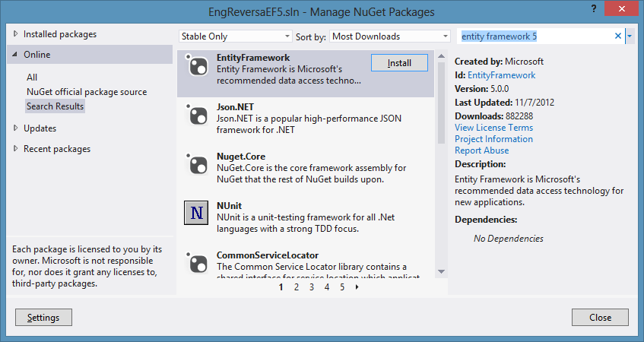Expand the Updates node
Viewport: 644px width, 342px height.
16,128
